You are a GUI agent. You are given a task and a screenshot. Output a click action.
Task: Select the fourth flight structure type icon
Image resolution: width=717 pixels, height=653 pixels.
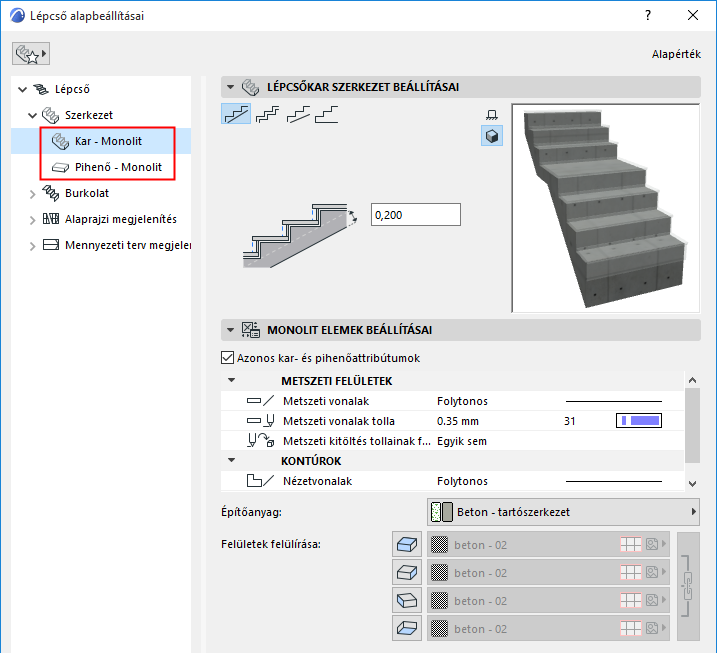(326, 114)
